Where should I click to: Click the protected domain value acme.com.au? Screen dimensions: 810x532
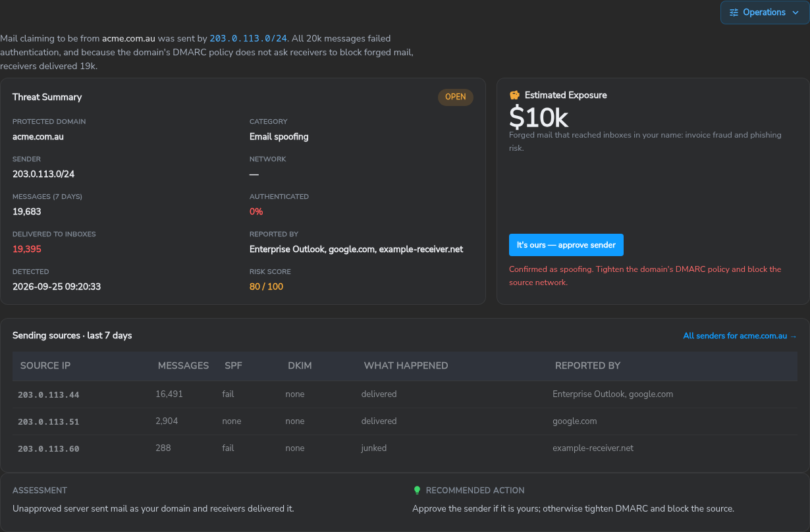(x=38, y=137)
